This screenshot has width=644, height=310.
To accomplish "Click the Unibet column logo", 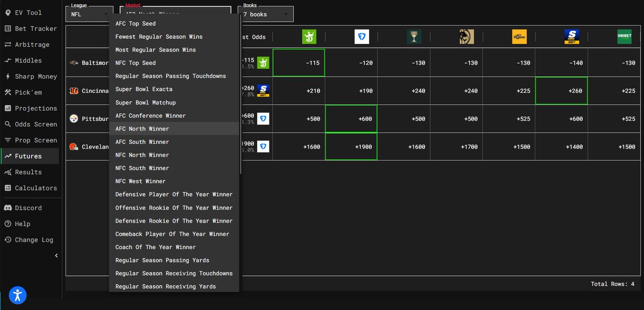I will (x=624, y=36).
